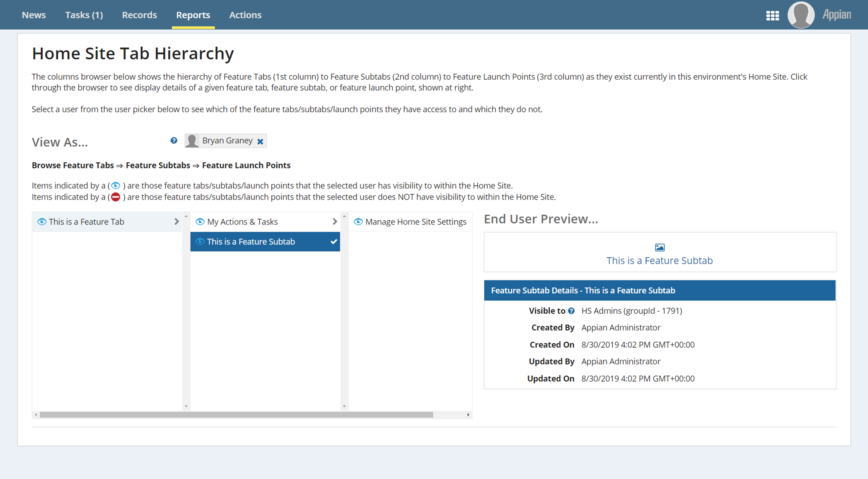Image resolution: width=868 pixels, height=479 pixels.
Task: Open the user profile avatar menu
Action: pos(801,15)
